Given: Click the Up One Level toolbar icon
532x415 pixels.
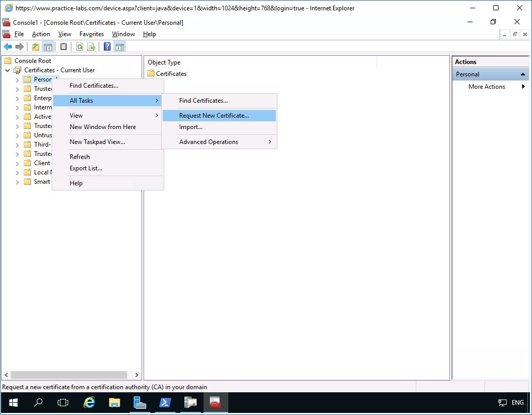Looking at the screenshot, I should [x=35, y=47].
